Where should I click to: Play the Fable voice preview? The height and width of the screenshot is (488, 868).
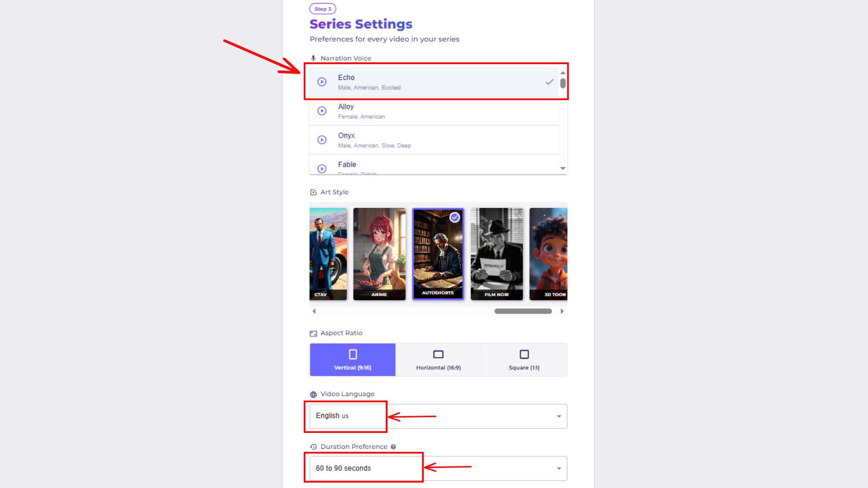[x=322, y=169]
